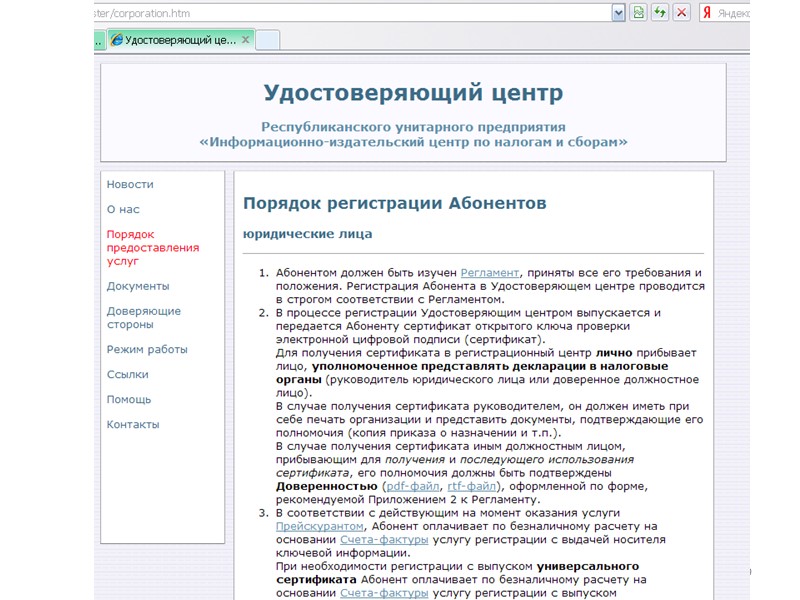Open the 'О нас' sidebar link
The image size is (800, 600).
pos(123,209)
